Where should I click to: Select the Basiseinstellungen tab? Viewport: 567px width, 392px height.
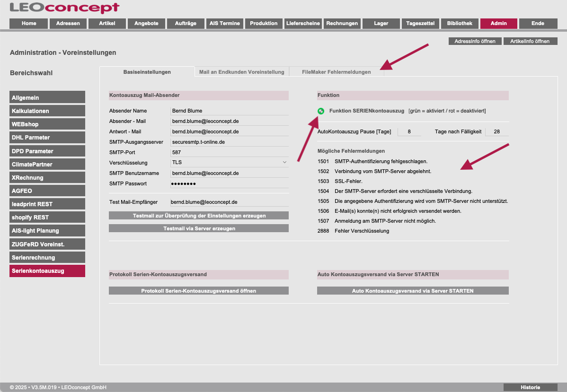147,72
